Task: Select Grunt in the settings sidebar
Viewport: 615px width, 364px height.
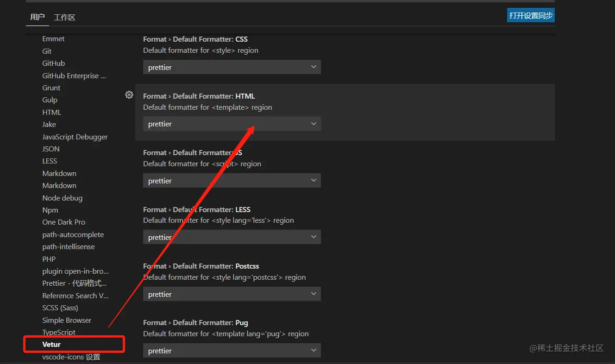Action: coord(51,88)
